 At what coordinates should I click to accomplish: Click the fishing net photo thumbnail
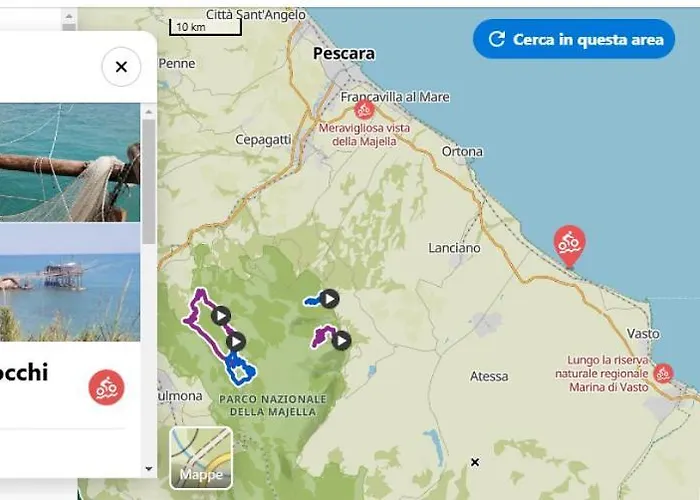click(x=70, y=162)
